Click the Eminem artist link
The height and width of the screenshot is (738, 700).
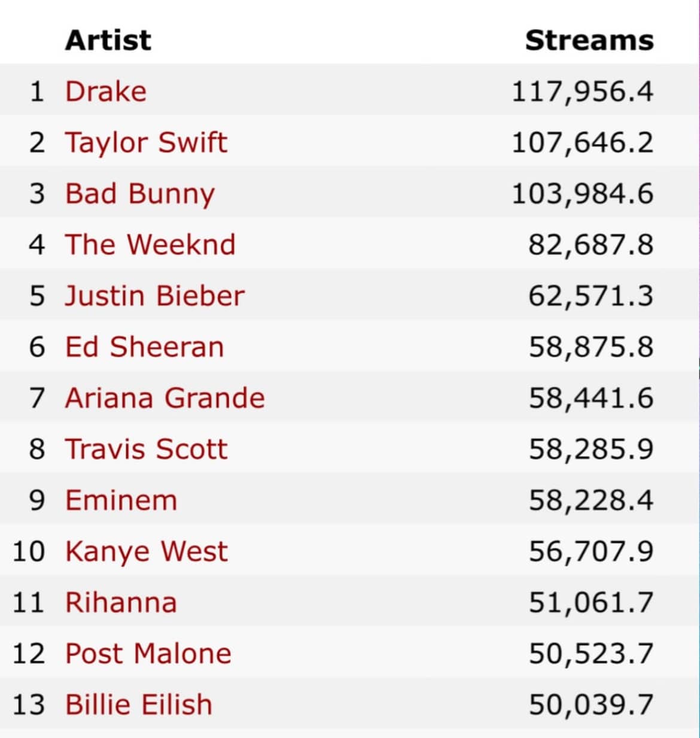(121, 500)
